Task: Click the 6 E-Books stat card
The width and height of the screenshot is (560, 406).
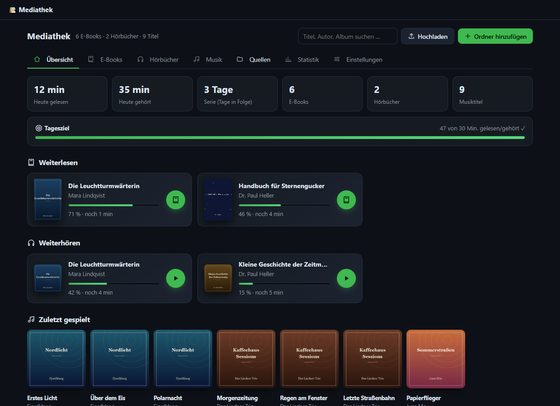Action: [x=322, y=94]
